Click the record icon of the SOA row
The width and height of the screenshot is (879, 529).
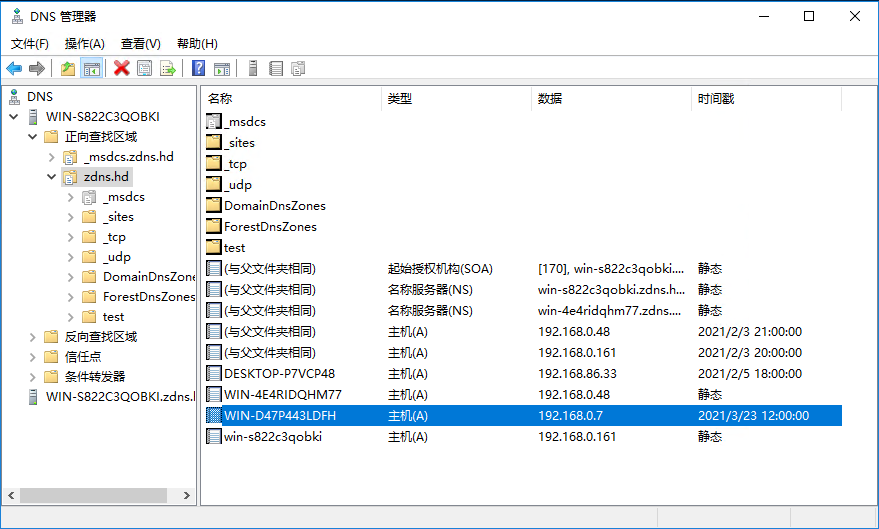coord(214,268)
